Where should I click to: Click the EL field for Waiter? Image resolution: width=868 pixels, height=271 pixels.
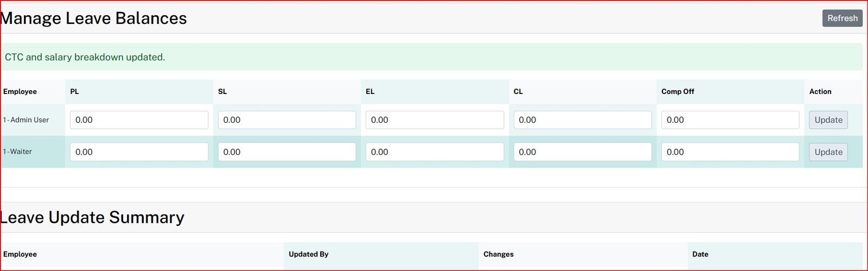(x=434, y=152)
